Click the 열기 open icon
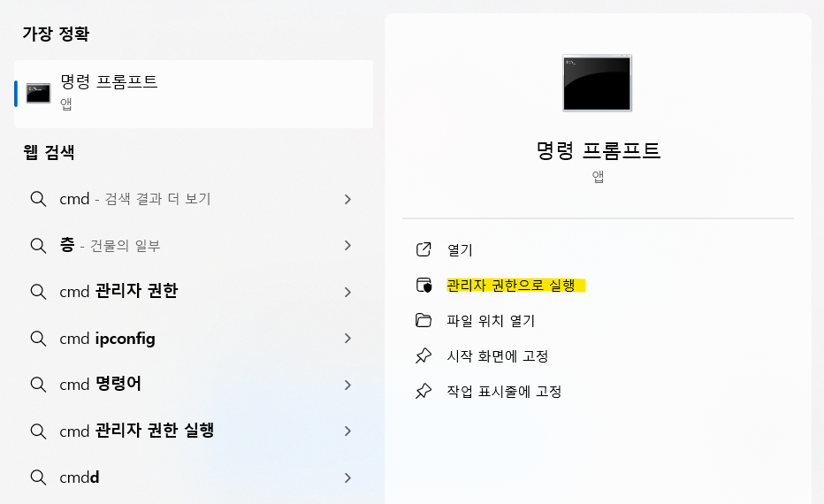The image size is (824, 504). [423, 249]
